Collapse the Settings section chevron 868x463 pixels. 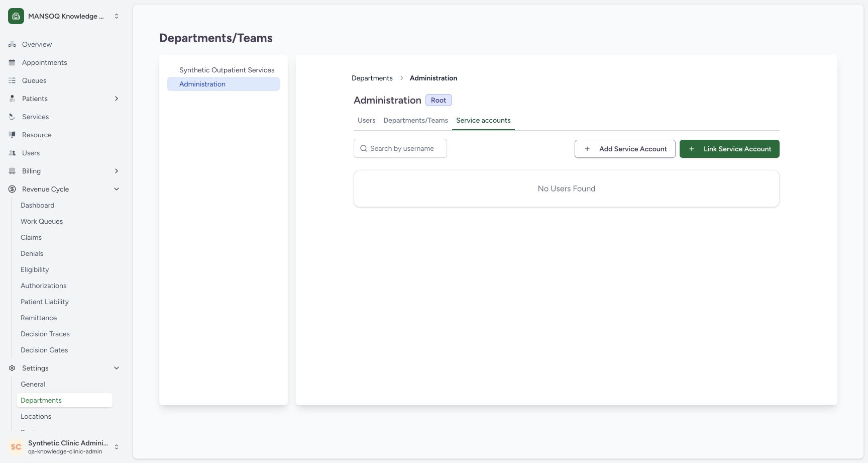pyautogui.click(x=117, y=368)
